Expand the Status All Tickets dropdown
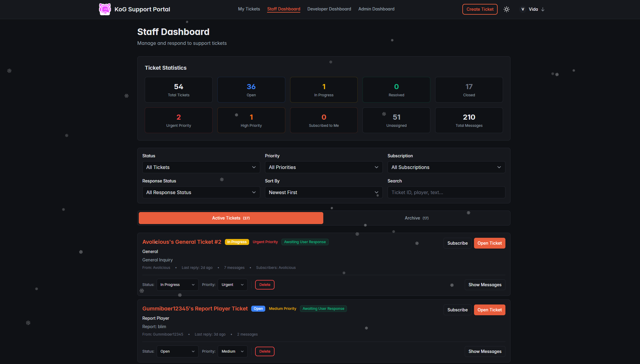 tap(201, 167)
